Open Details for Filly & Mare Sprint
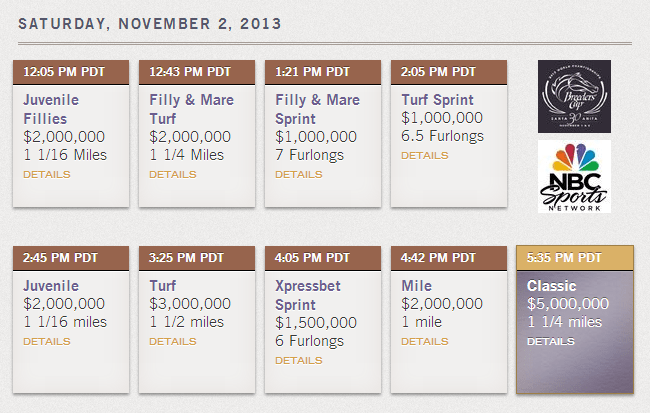The height and width of the screenshot is (415, 650). click(x=299, y=174)
